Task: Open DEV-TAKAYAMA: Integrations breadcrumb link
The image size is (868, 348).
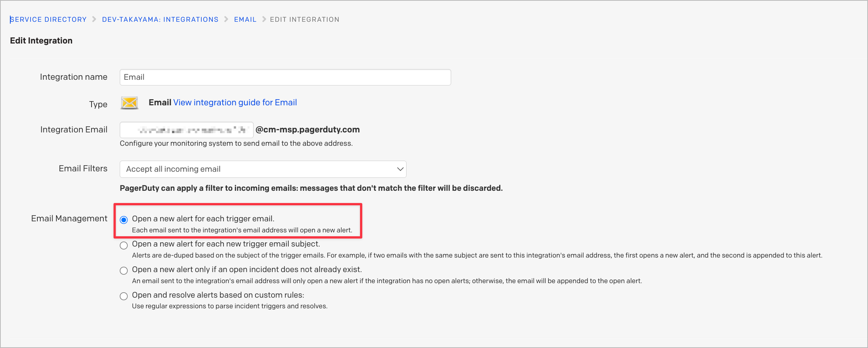Action: coord(160,19)
